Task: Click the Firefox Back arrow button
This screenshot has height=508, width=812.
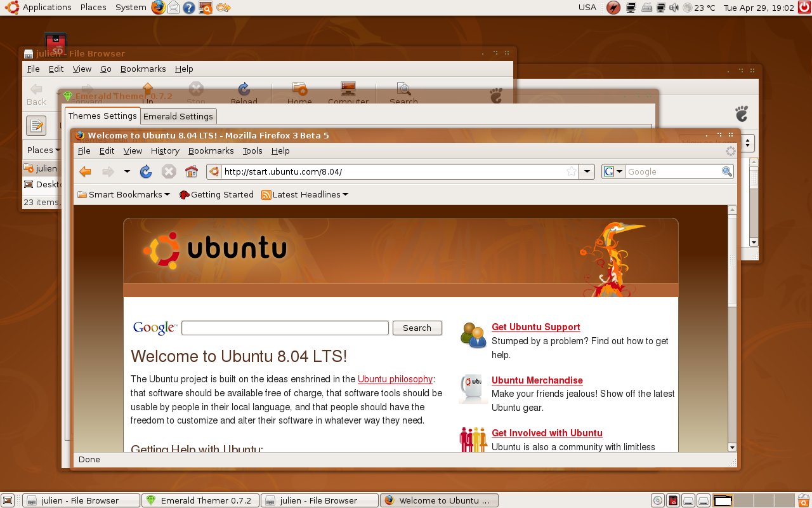Action: 85,171
